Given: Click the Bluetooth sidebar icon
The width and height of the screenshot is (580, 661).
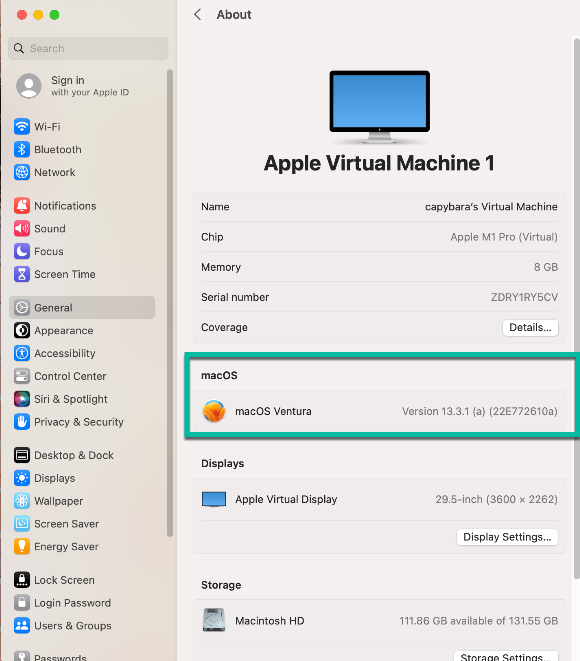Looking at the screenshot, I should (x=21, y=149).
